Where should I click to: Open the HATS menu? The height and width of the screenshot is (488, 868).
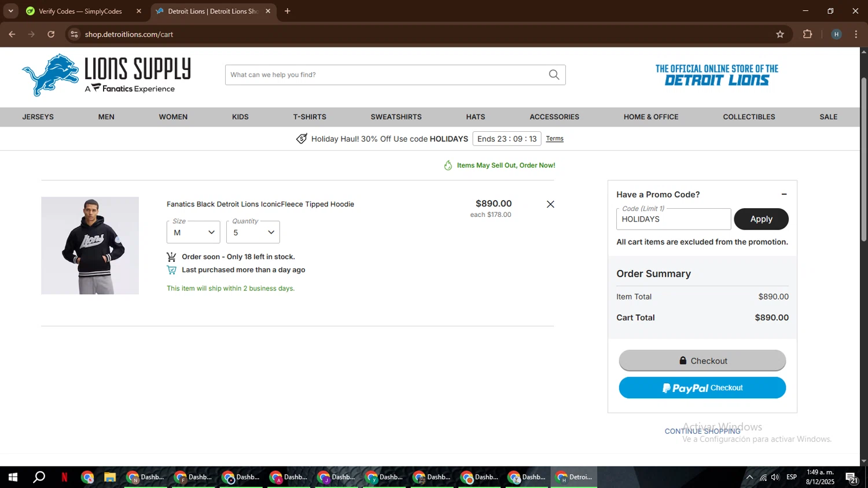[x=476, y=117]
